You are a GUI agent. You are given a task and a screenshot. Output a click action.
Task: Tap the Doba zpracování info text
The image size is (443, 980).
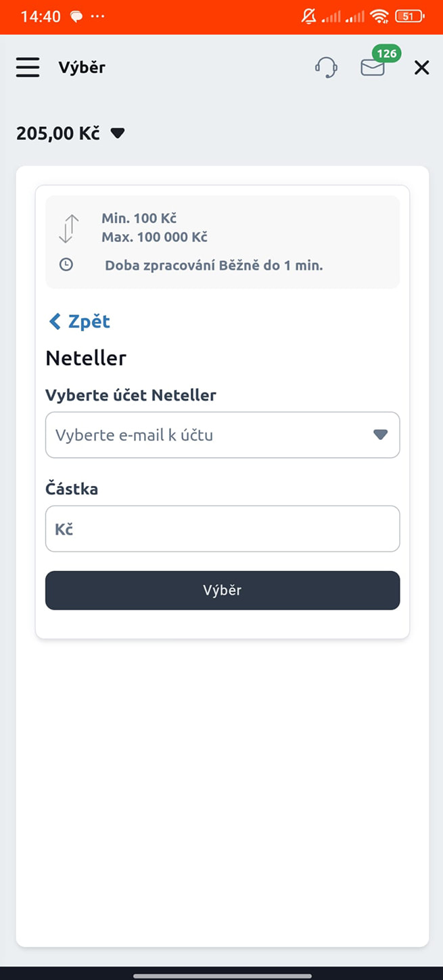[214, 266]
